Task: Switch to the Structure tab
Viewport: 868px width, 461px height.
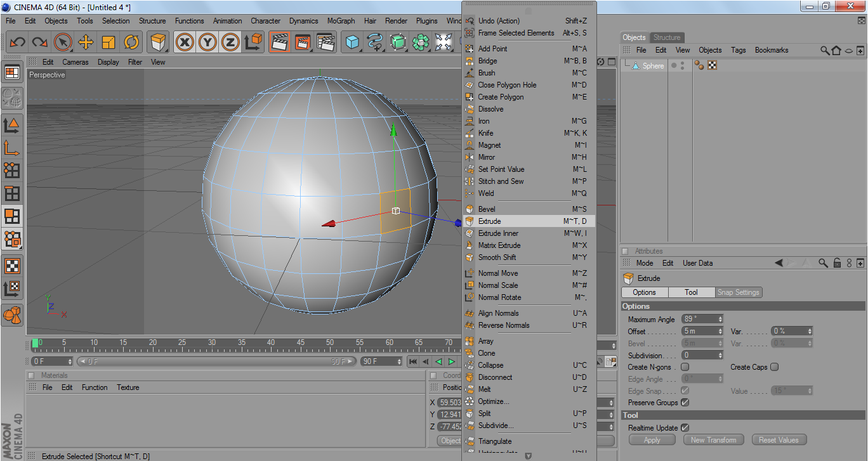Action: 667,37
